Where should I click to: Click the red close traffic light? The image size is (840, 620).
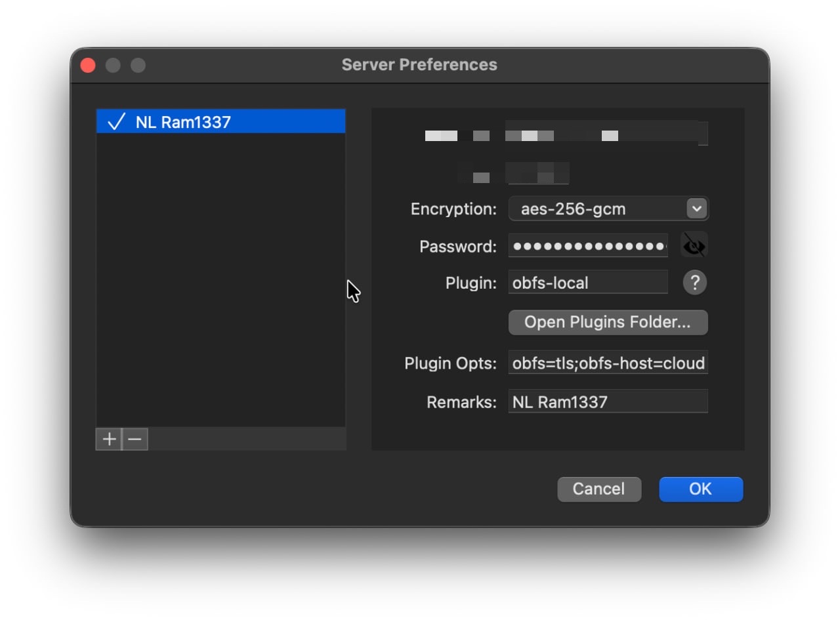[x=87, y=65]
